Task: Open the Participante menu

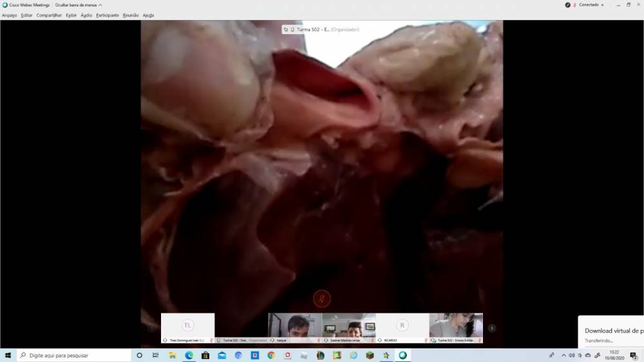Action: [x=108, y=15]
